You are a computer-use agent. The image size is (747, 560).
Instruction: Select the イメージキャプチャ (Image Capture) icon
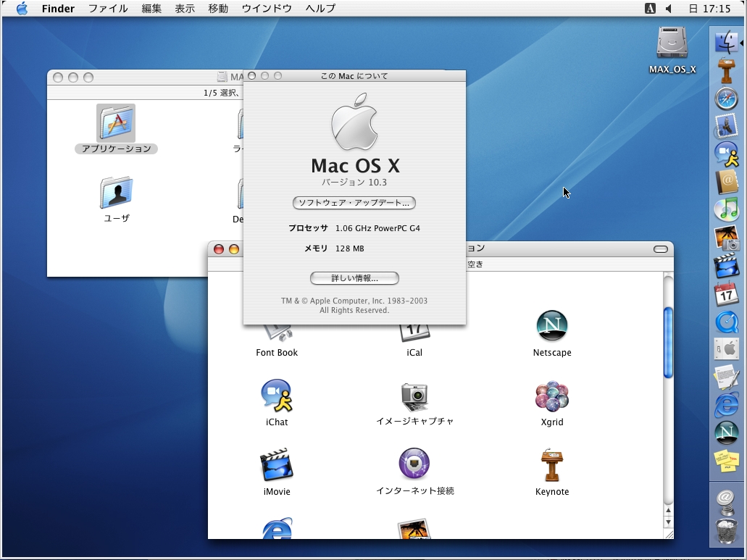point(414,396)
